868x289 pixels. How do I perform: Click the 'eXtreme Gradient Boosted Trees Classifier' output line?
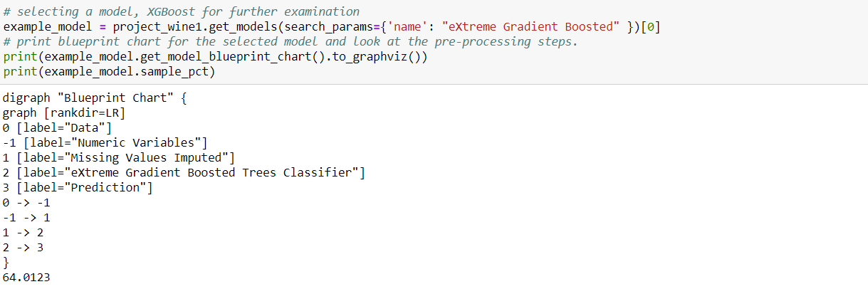(184, 172)
